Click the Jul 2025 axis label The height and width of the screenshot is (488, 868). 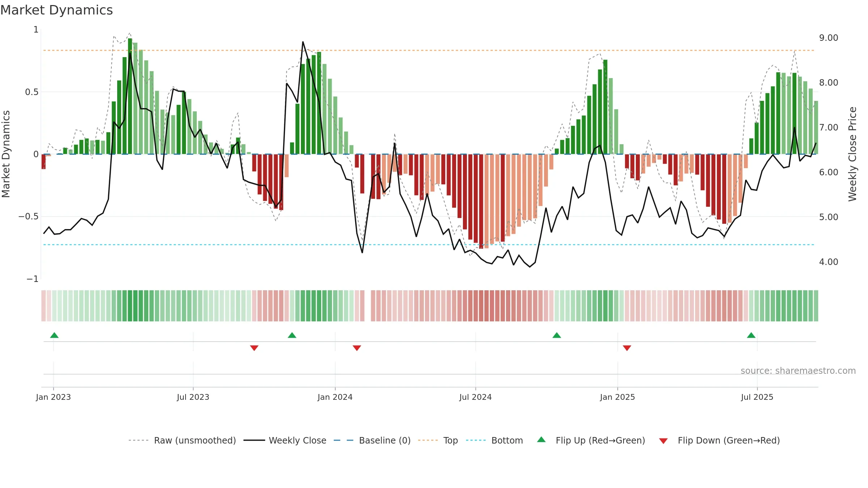[757, 397]
